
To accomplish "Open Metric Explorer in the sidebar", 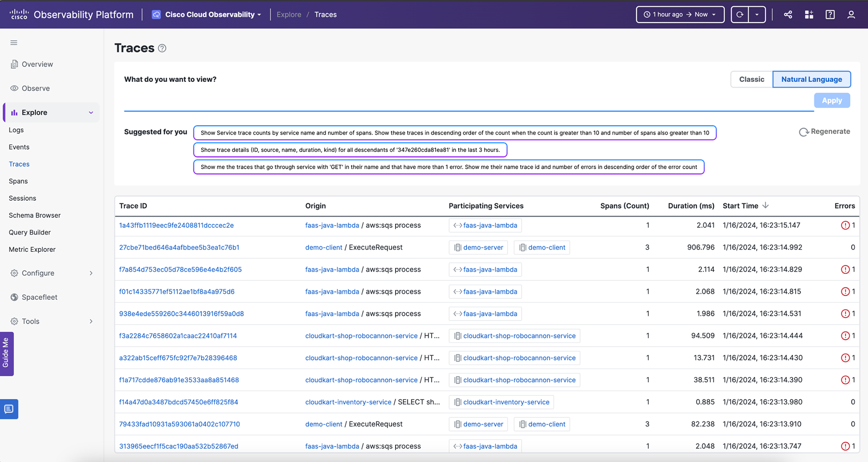I will pos(32,250).
